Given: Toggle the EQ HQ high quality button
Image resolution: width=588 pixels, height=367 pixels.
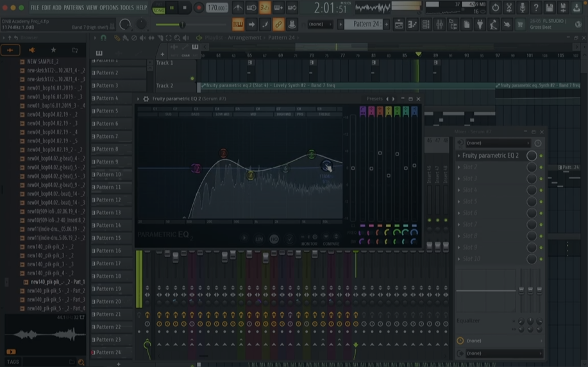Looking at the screenshot, I should (x=274, y=239).
